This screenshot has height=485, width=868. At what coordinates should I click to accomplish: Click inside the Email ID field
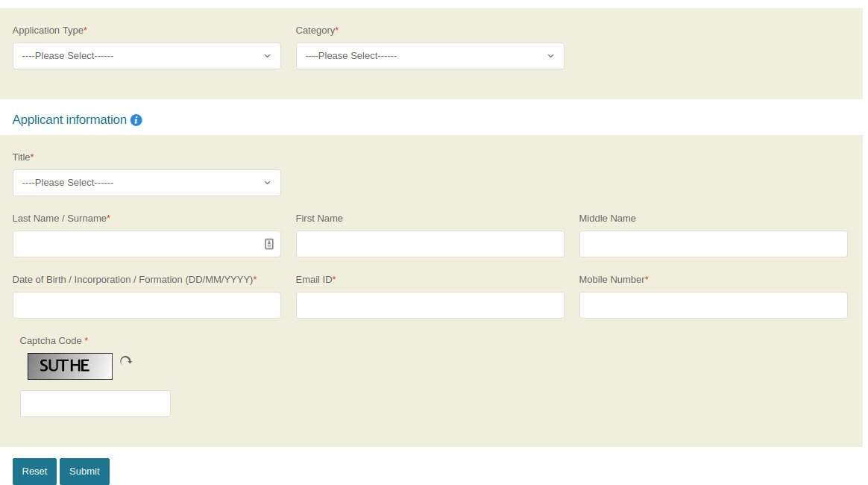pyautogui.click(x=430, y=304)
